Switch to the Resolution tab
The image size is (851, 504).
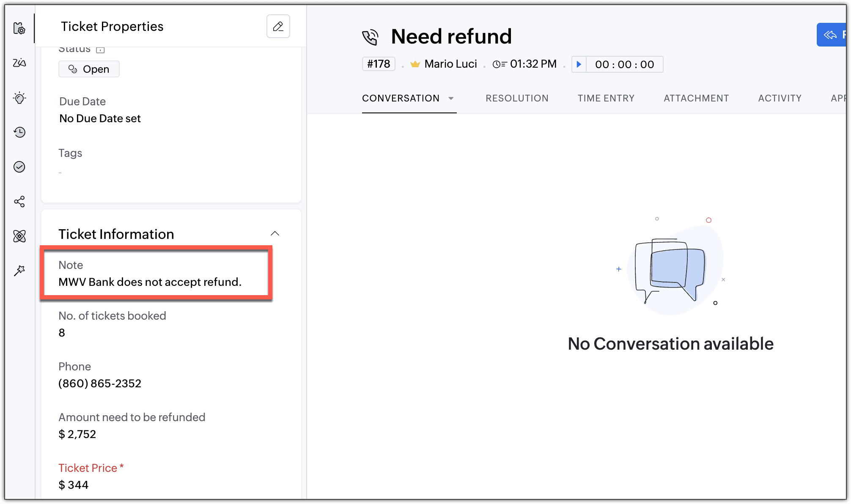click(517, 98)
